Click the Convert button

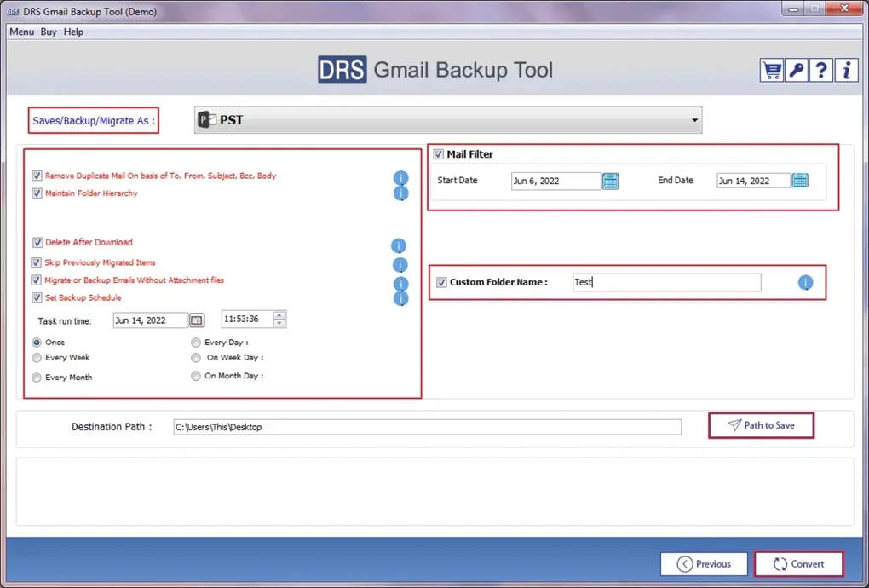pyautogui.click(x=798, y=563)
